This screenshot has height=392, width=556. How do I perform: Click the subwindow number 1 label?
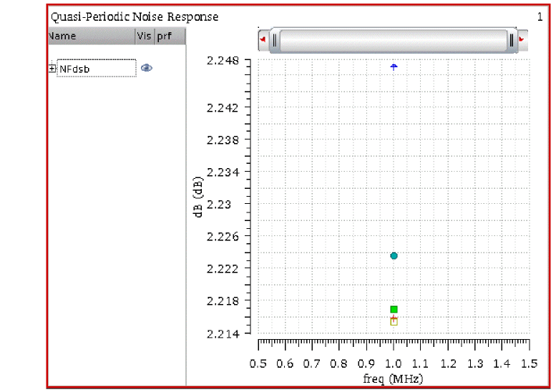click(540, 16)
